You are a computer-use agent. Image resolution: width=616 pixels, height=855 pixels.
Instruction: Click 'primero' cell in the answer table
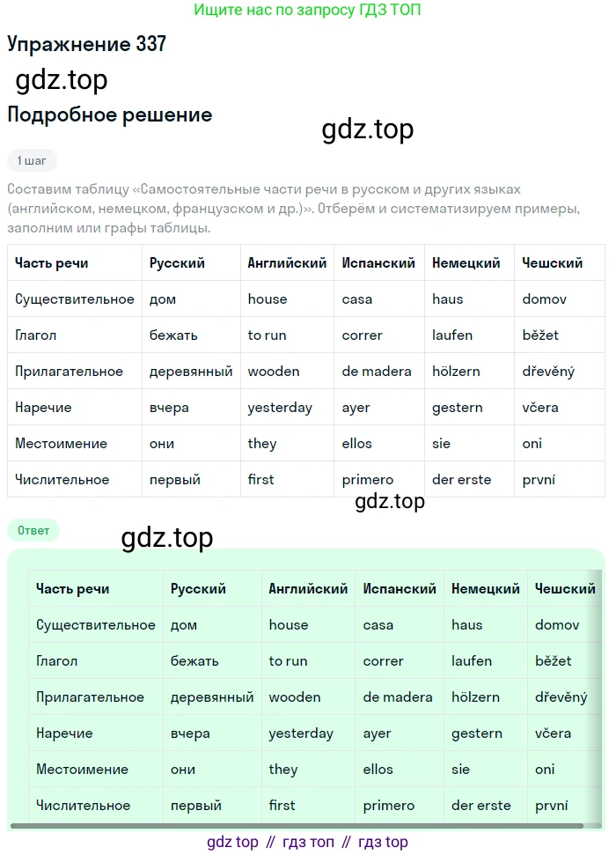point(388,806)
